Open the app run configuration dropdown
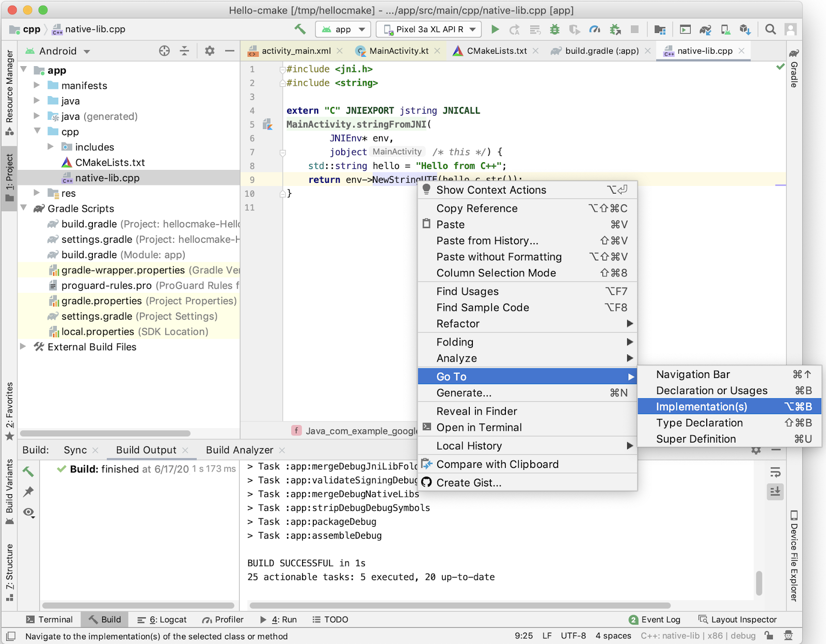Viewport: 826px width, 644px height. [343, 29]
